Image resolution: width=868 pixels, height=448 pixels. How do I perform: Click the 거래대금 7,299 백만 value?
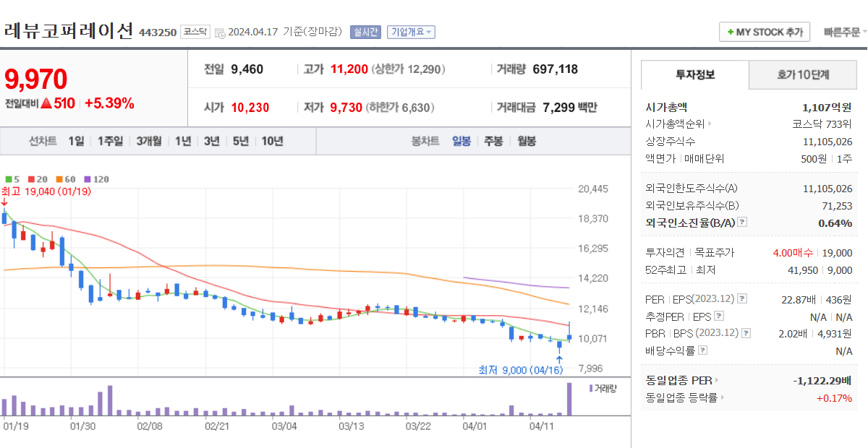(x=570, y=108)
